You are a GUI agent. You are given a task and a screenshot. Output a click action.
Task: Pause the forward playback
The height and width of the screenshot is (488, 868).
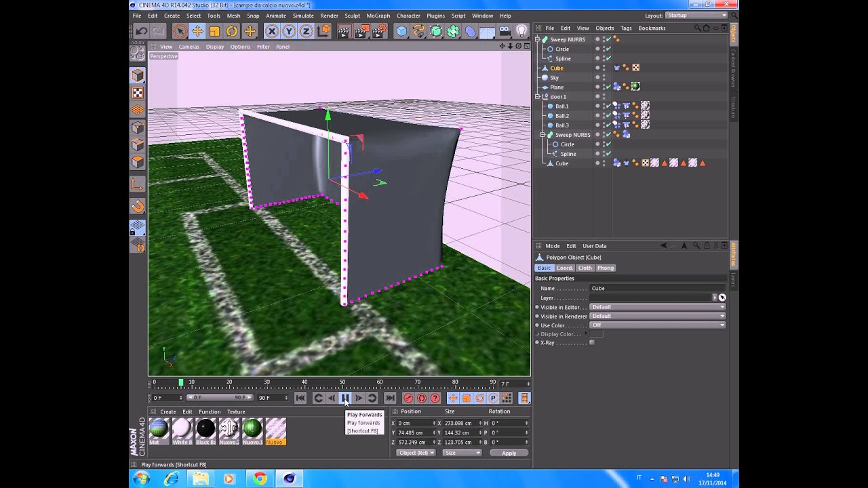click(x=345, y=398)
